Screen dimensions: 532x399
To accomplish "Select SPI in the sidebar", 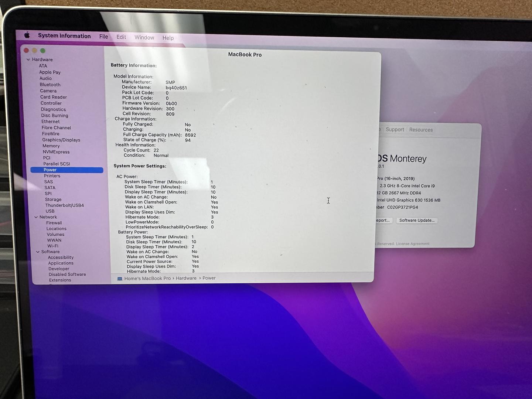I will [x=48, y=194].
